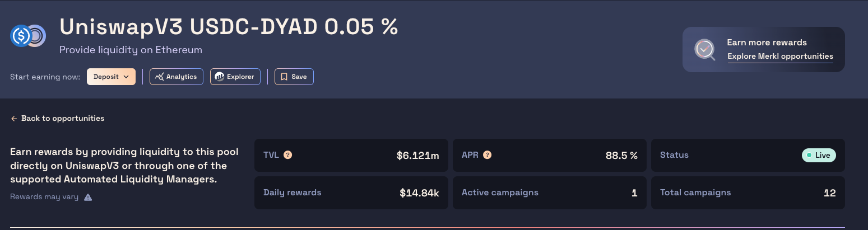The width and height of the screenshot is (868, 230).
Task: Click the Active campaigns stat card
Action: pyautogui.click(x=549, y=193)
